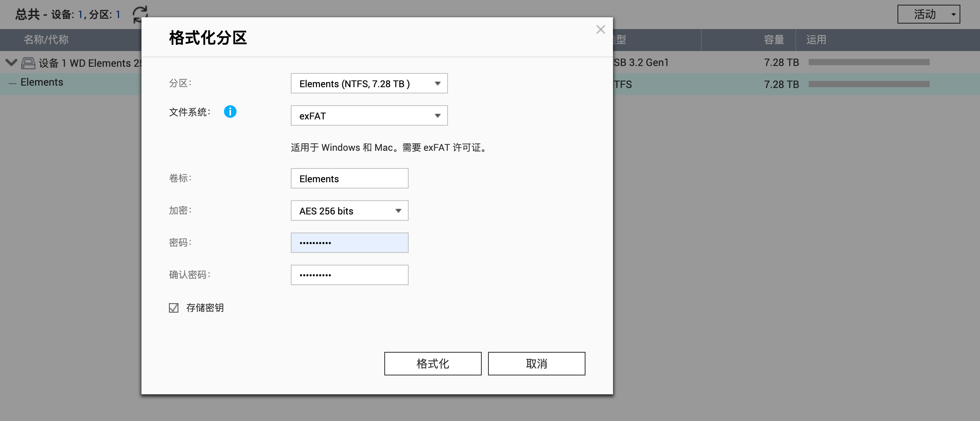Click the usage bar of device 1
Image resolution: width=980 pixels, height=421 pixels.
click(869, 62)
